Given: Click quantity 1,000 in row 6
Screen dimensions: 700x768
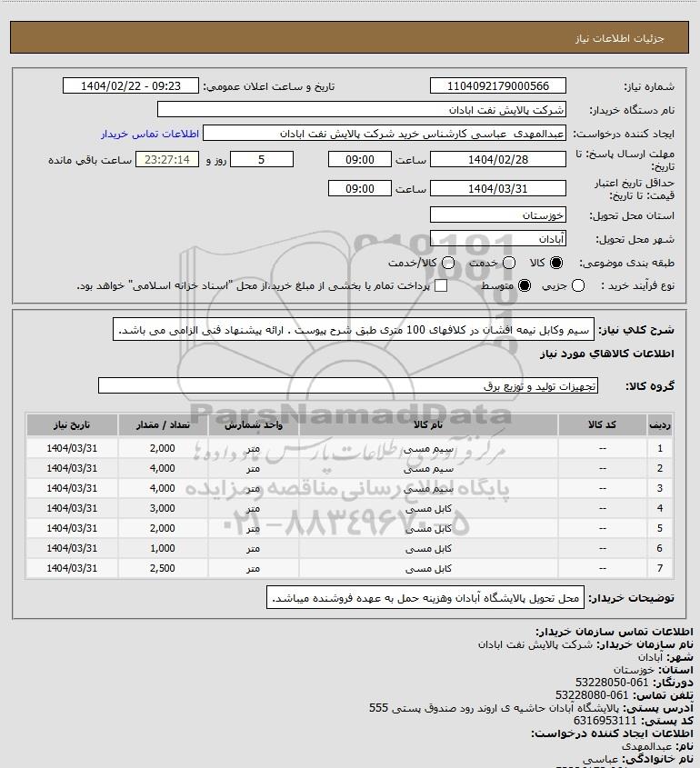Looking at the screenshot, I should tap(163, 548).
